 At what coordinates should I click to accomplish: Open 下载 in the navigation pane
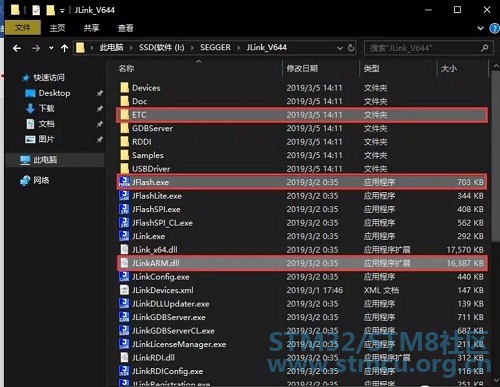(47, 108)
